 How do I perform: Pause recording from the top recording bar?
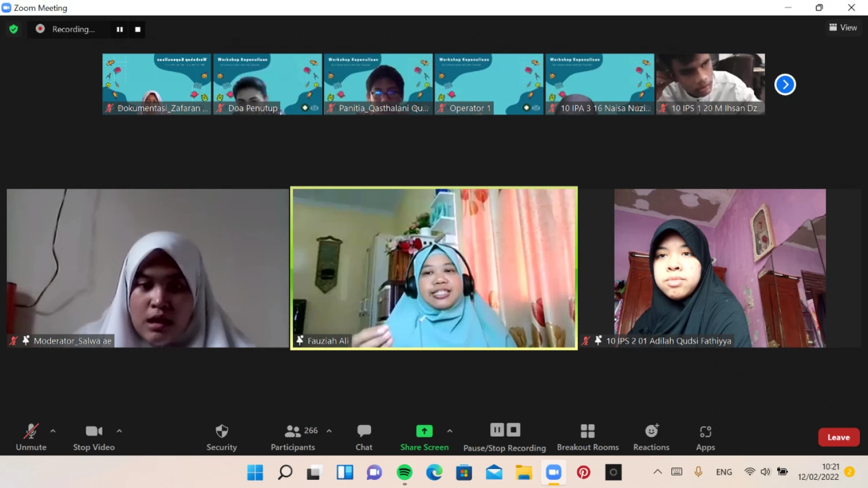tap(120, 29)
